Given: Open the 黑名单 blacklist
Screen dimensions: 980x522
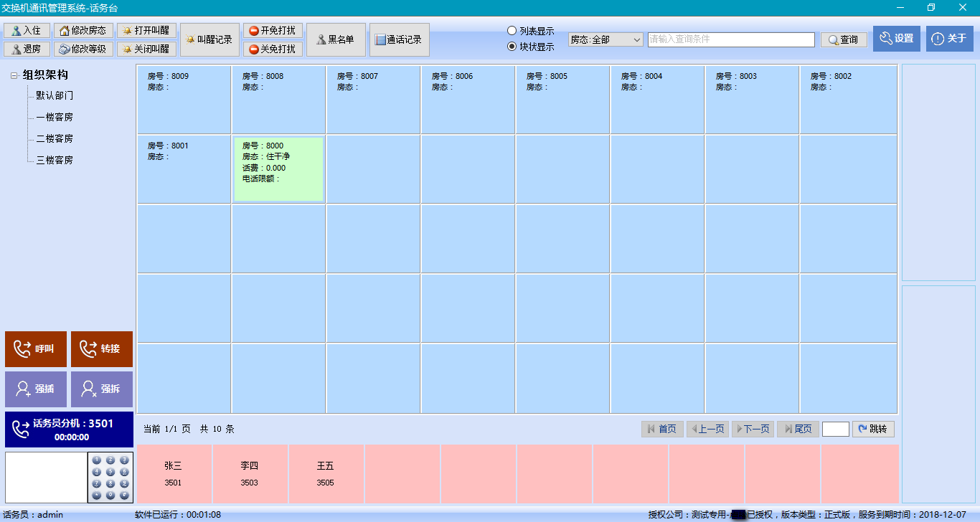Looking at the screenshot, I should coord(336,40).
